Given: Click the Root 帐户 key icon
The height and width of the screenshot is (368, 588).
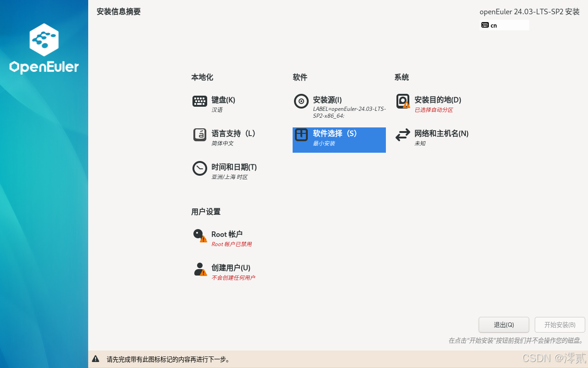Looking at the screenshot, I should coord(199,235).
